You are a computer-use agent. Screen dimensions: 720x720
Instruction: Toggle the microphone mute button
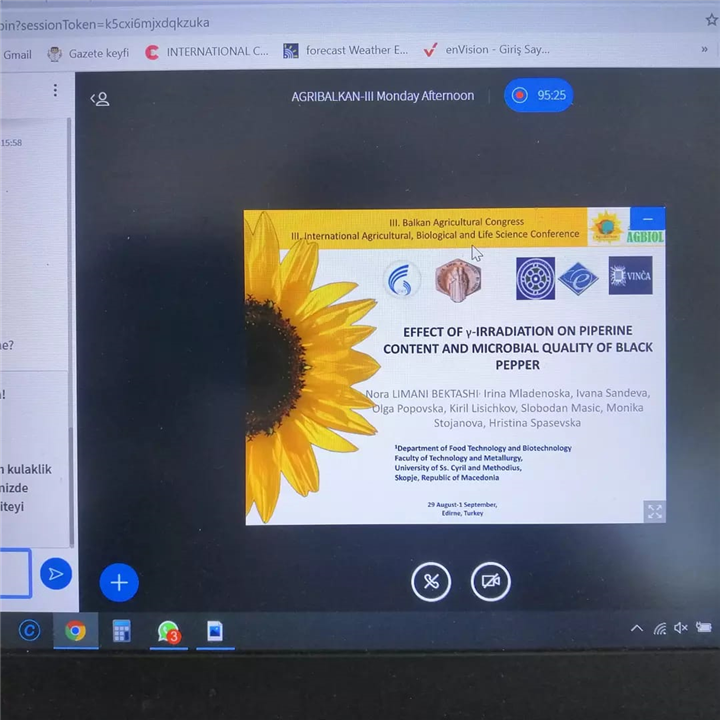tap(431, 582)
